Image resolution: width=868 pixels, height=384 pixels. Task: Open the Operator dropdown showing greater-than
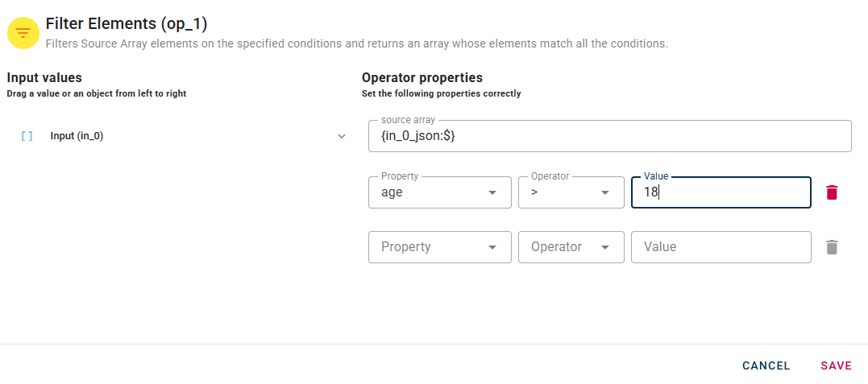pyautogui.click(x=571, y=192)
